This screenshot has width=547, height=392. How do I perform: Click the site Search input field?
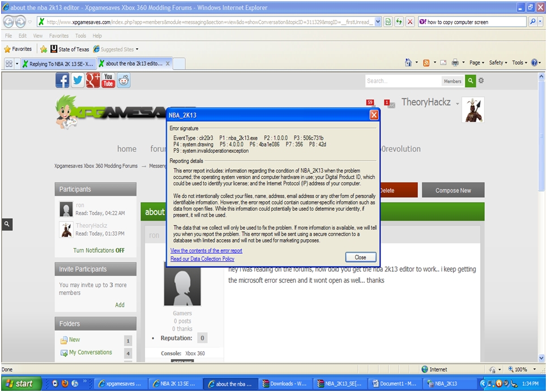pos(403,81)
